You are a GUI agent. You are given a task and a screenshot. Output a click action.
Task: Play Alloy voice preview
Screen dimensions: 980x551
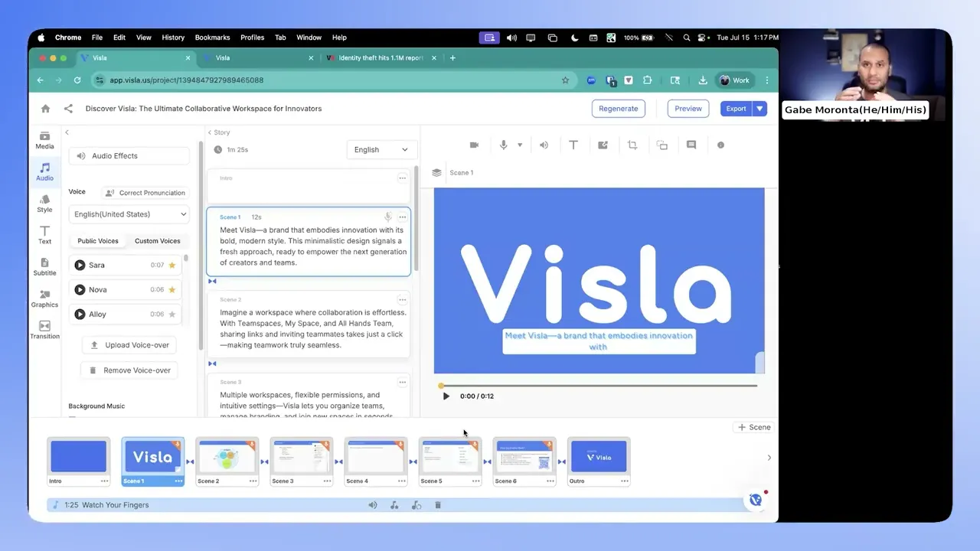(80, 314)
